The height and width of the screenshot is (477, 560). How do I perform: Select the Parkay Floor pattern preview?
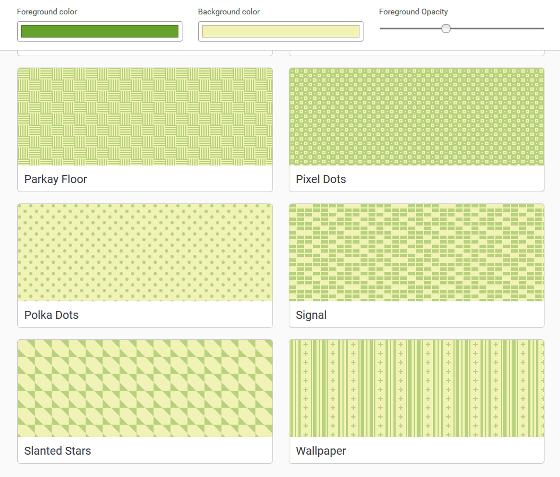coord(145,117)
